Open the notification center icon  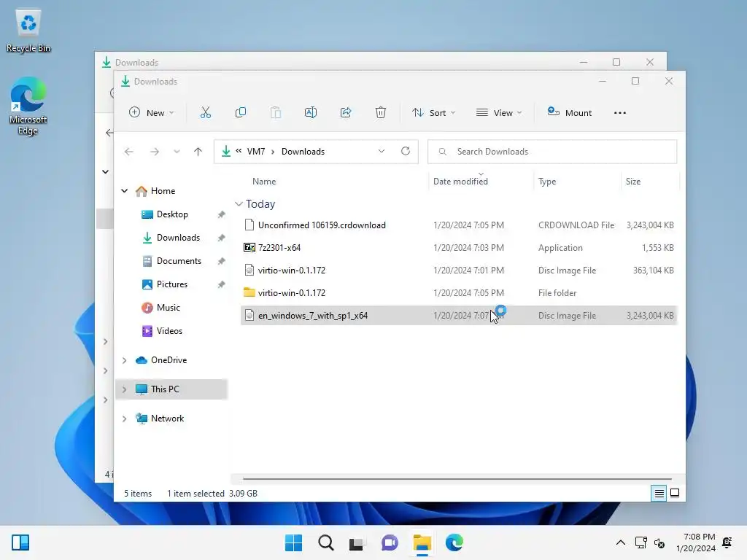727,542
